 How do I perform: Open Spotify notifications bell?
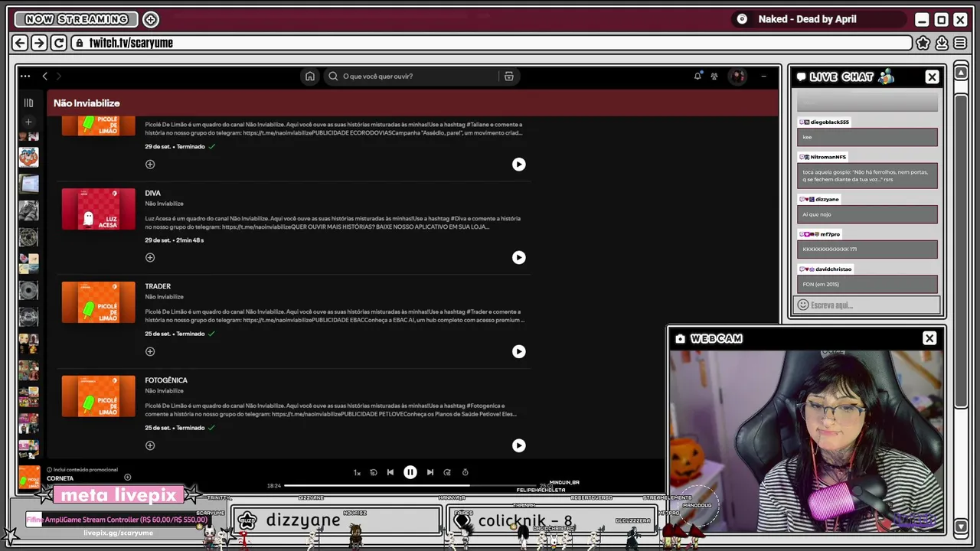coord(697,76)
